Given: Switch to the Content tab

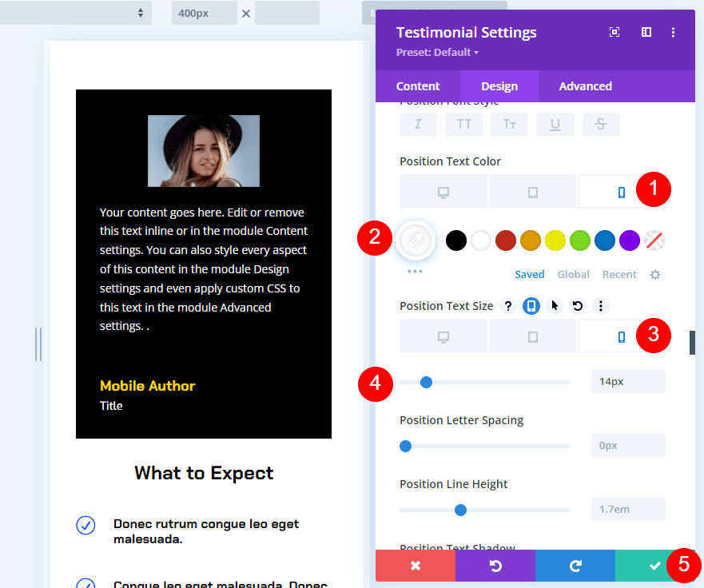Looking at the screenshot, I should click(418, 85).
